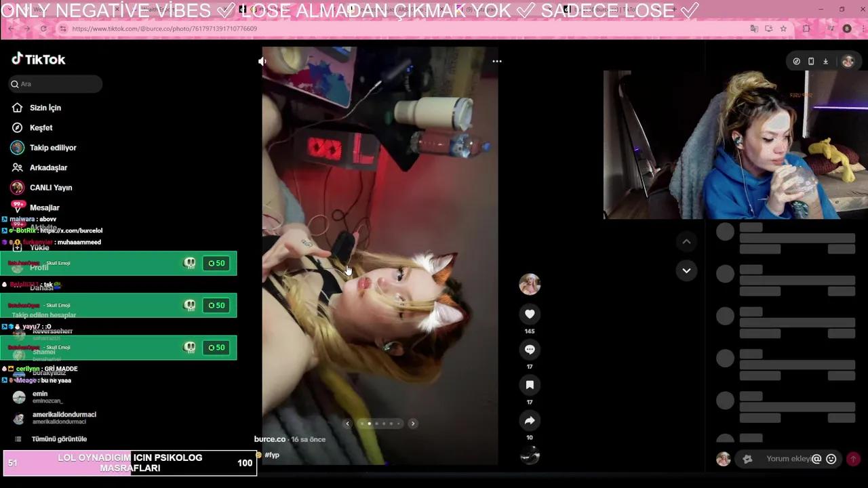The height and width of the screenshot is (488, 868).
Task: Open the @ mention icon in comment box
Action: click(817, 459)
